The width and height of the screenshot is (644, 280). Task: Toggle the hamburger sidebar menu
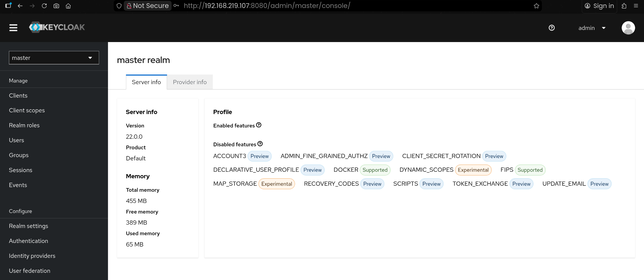[13, 28]
